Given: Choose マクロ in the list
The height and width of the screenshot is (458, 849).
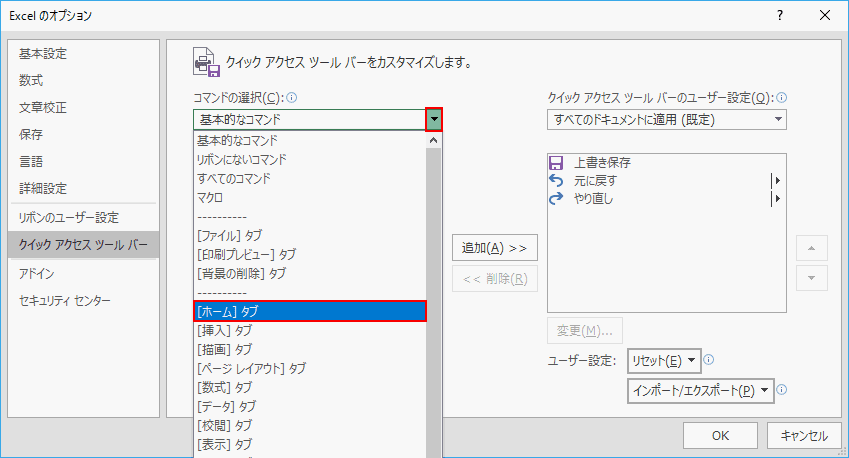Looking at the screenshot, I should click(310, 198).
